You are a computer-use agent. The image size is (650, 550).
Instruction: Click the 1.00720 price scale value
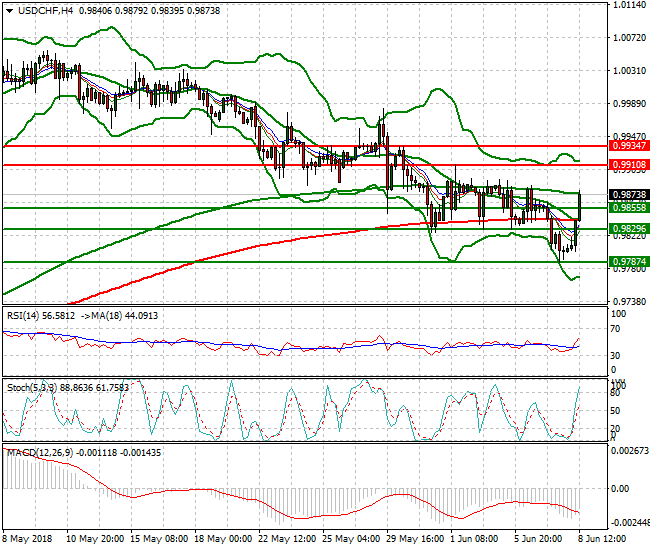click(x=630, y=38)
